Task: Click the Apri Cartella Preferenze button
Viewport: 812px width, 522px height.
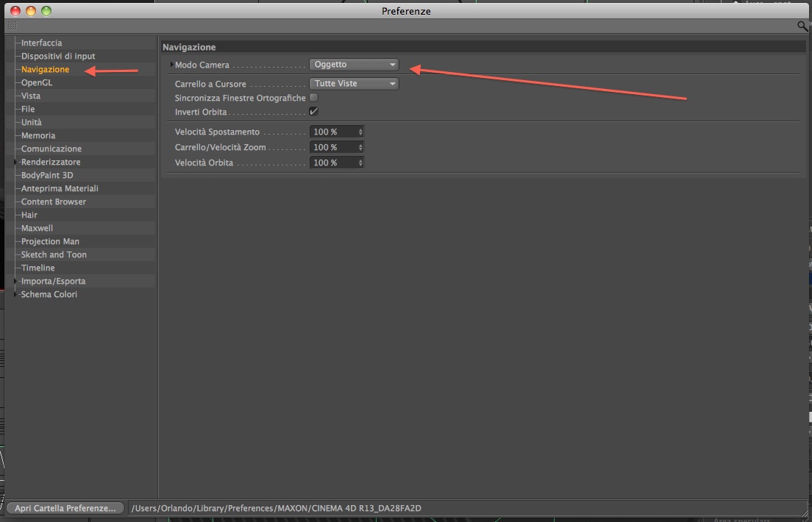Action: click(x=65, y=509)
